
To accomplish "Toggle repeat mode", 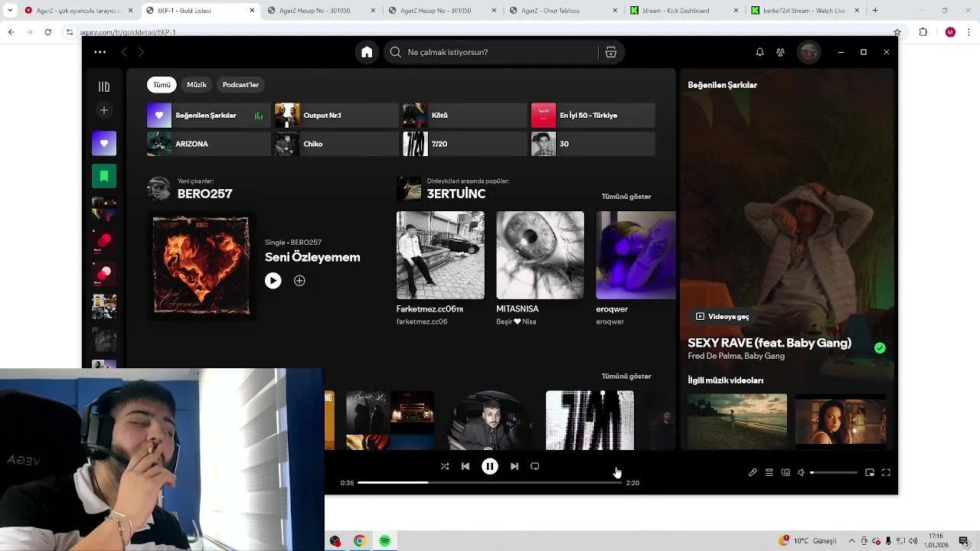I will click(x=535, y=466).
